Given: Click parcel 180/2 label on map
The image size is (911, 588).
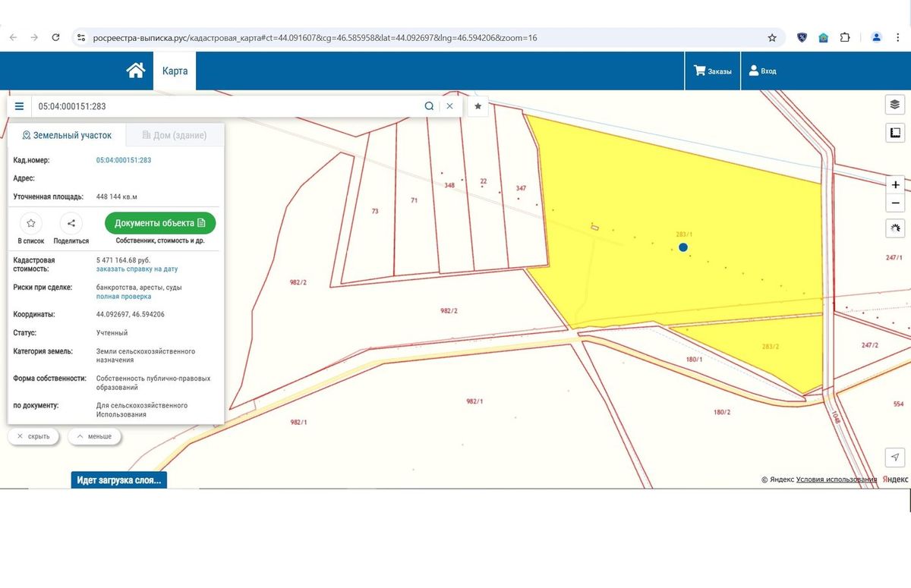Looking at the screenshot, I should pos(722,412).
